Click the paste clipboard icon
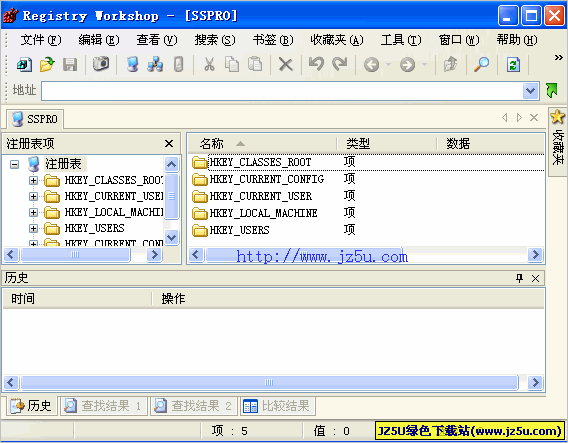 click(x=255, y=64)
